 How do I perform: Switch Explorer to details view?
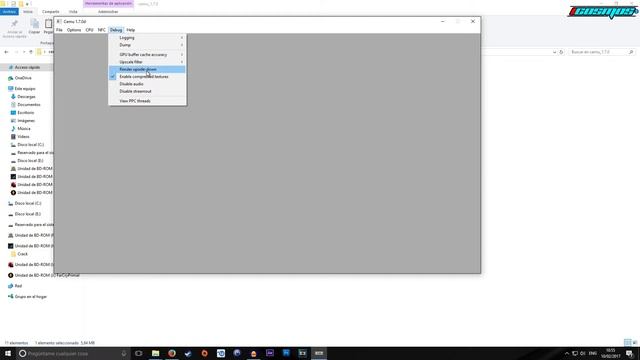tap(628, 342)
